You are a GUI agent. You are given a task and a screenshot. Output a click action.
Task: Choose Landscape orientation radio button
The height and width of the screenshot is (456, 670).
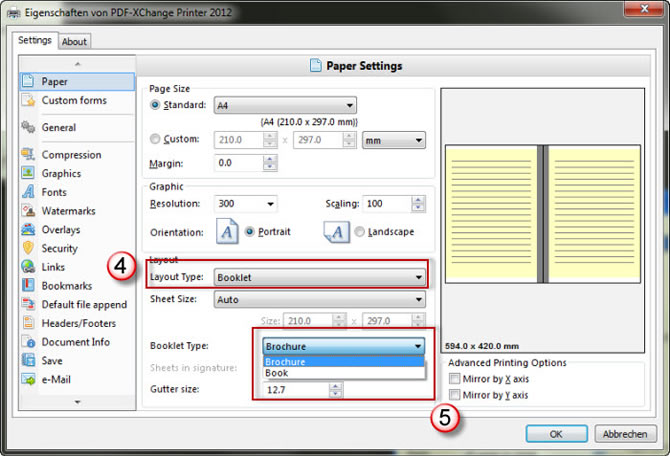point(359,232)
